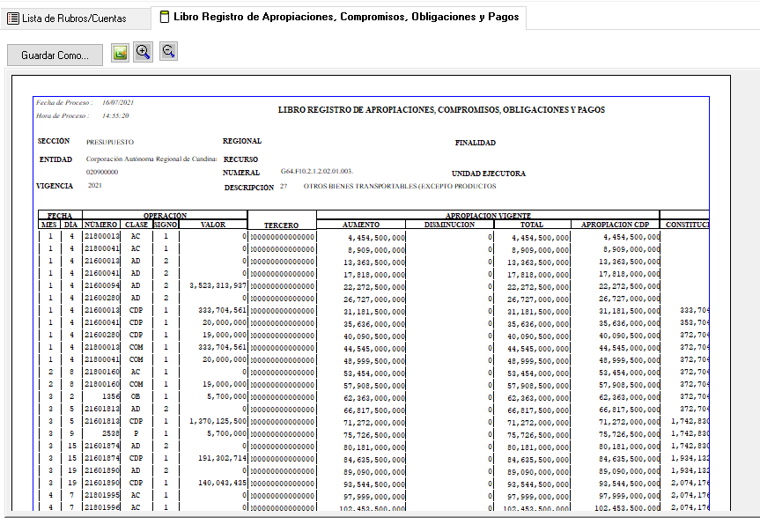
Task: Select the AUMENTO column header
Action: [x=361, y=225]
